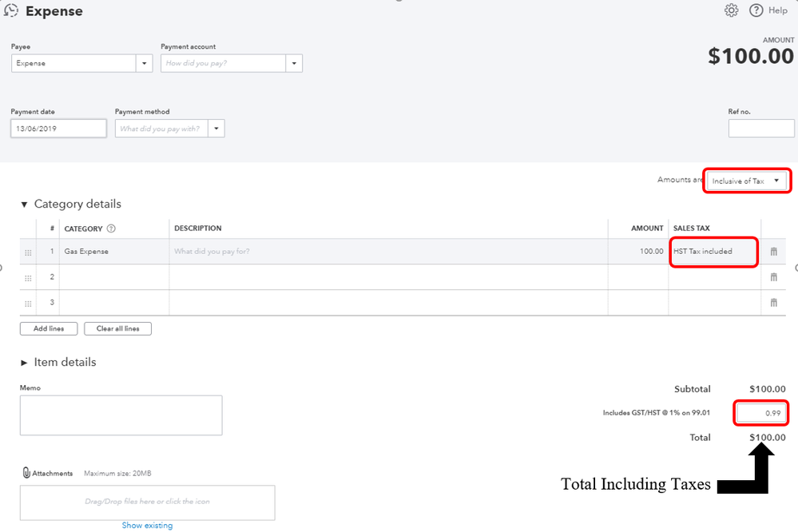The image size is (798, 532).
Task: Click the Add lines button
Action: coord(48,328)
